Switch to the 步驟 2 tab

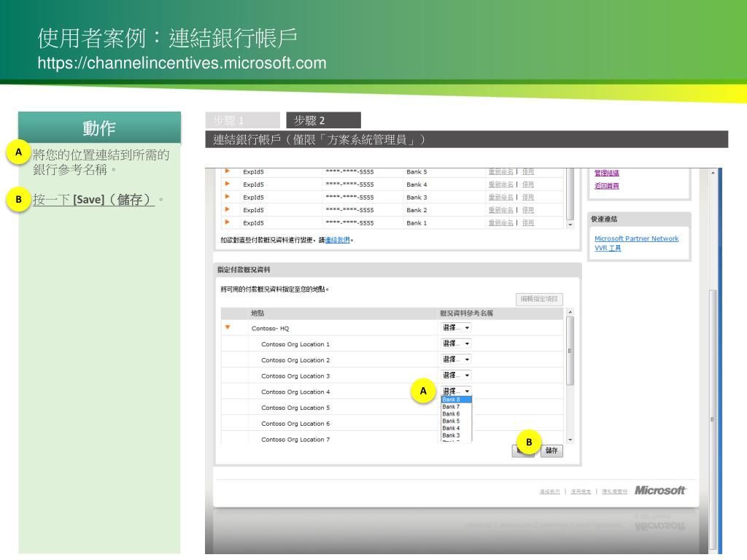click(323, 120)
